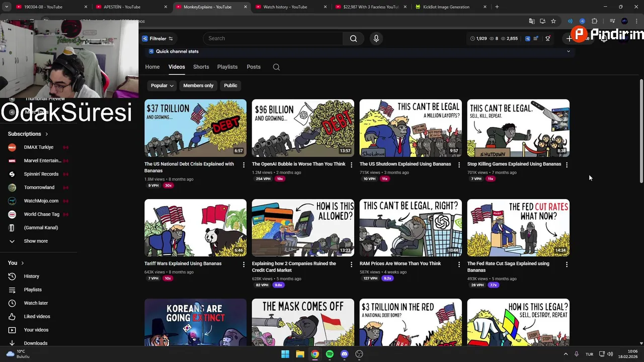Open 'RAM Prices Are Worse Than You Think' title

(400, 263)
